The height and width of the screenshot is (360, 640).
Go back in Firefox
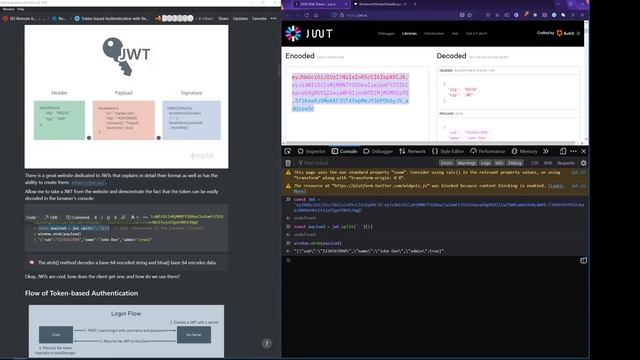pos(287,15)
